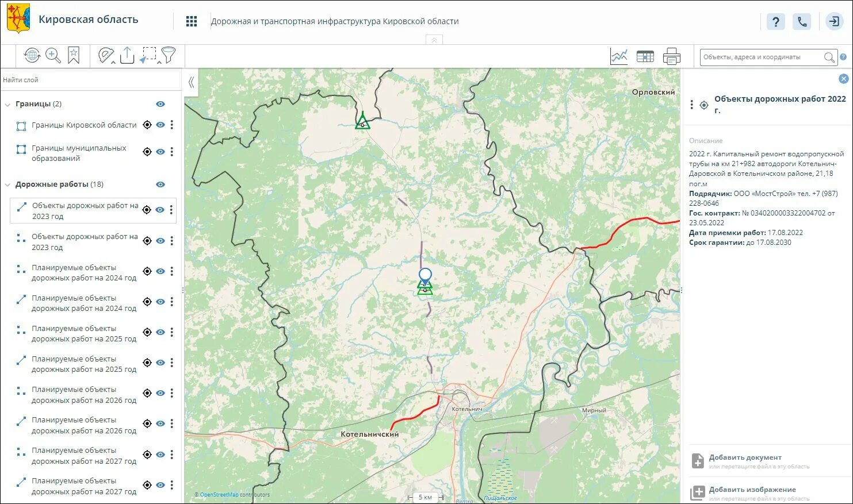The height and width of the screenshot is (504, 853).
Task: Open the upload/export tool dropdown
Action: [127, 55]
